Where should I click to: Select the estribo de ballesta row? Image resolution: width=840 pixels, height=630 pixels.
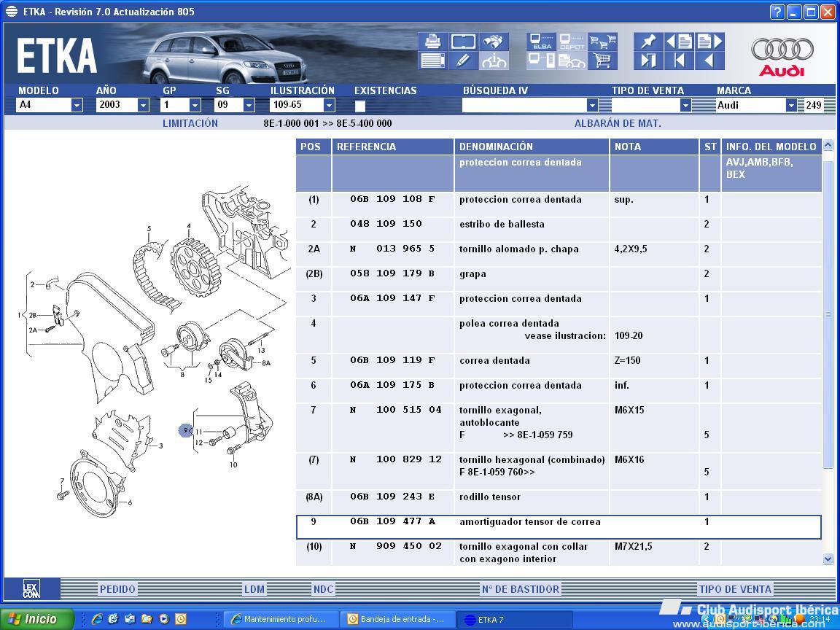pyautogui.click(x=559, y=229)
